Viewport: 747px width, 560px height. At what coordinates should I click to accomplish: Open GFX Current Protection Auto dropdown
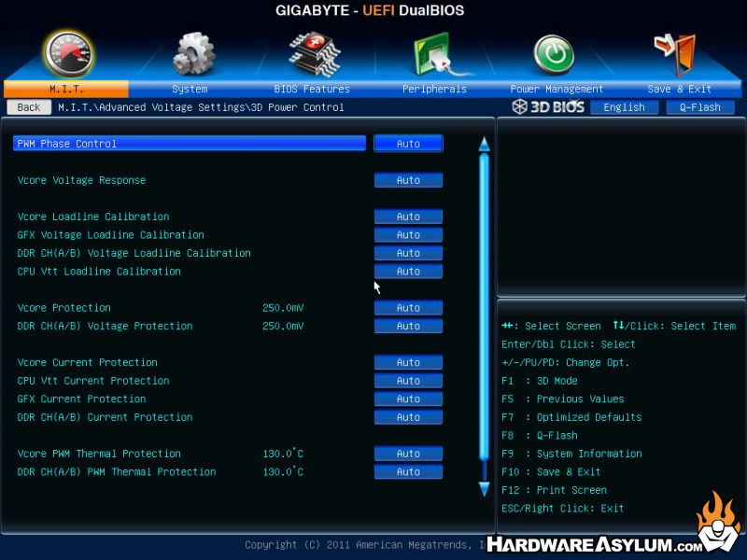(408, 399)
